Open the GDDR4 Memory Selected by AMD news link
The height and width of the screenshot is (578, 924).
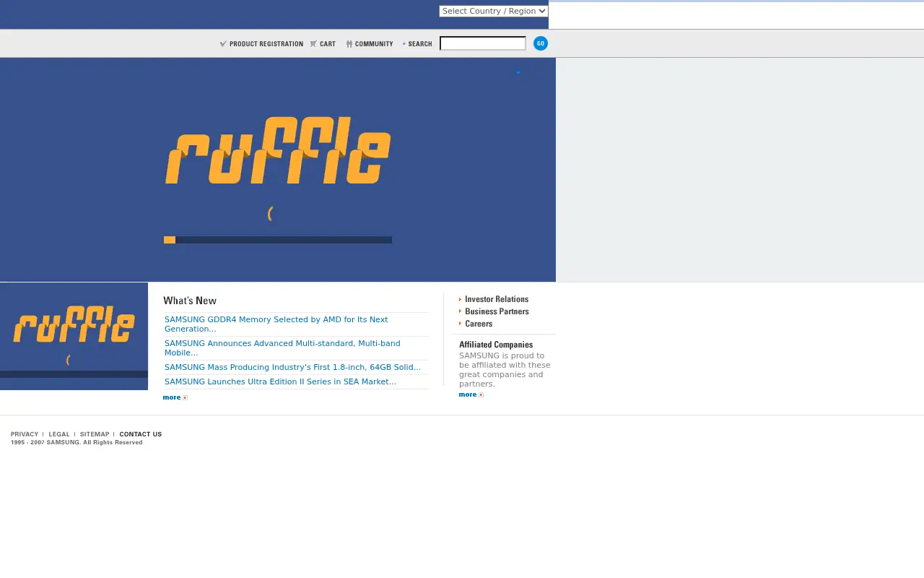276,324
